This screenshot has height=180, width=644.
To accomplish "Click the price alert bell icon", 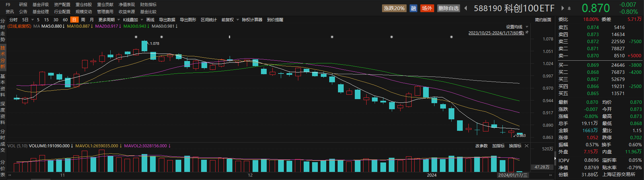I will click(x=569, y=8).
